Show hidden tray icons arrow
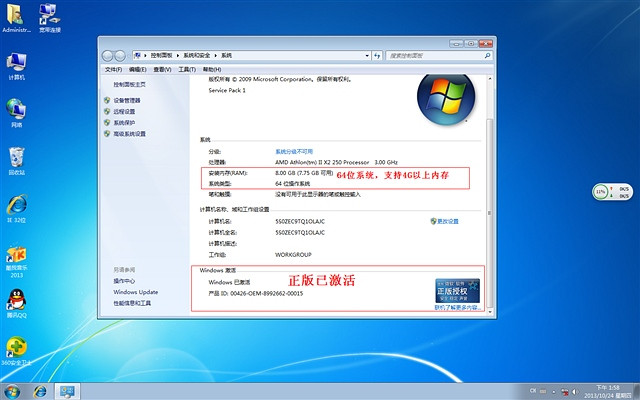 coord(554,392)
